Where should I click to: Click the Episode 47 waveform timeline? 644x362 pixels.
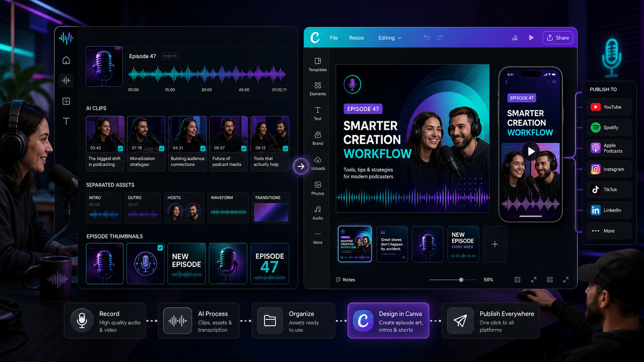coord(207,74)
